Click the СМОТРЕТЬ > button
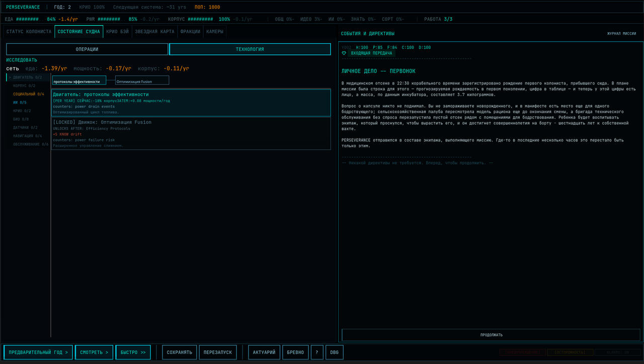This screenshot has width=644, height=364. (x=94, y=352)
